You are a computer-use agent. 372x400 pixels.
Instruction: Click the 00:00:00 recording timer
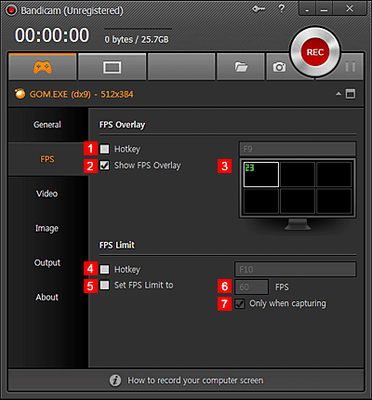point(52,35)
